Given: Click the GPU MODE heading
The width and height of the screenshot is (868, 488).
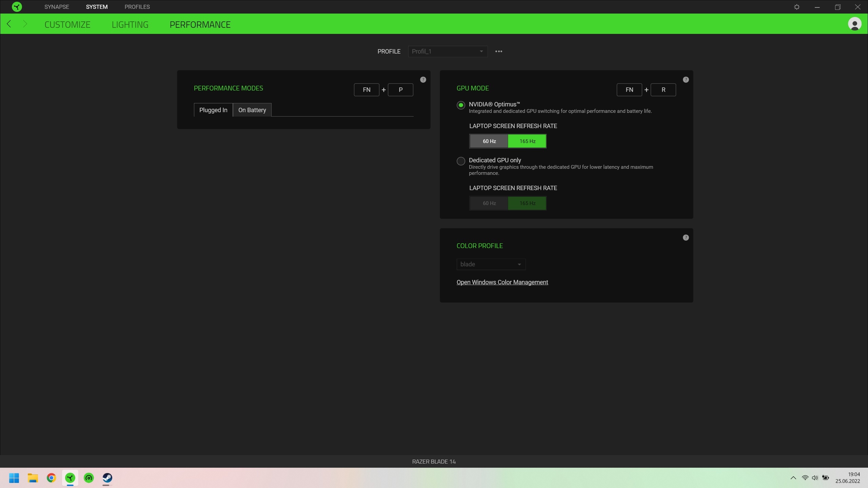Looking at the screenshot, I should pyautogui.click(x=472, y=88).
